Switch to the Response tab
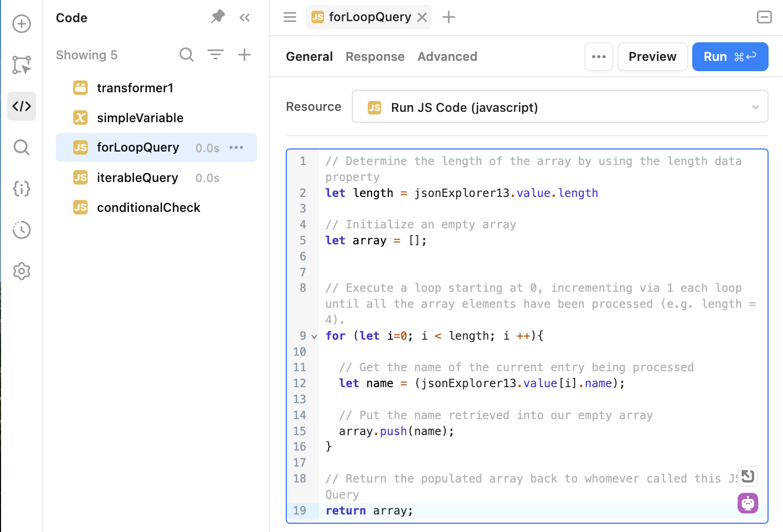The width and height of the screenshot is (783, 532). click(375, 57)
